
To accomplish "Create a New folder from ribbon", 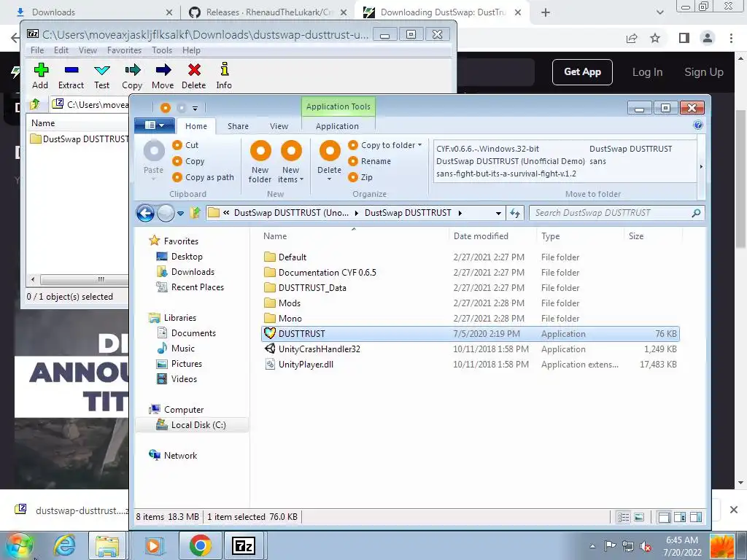I will click(x=260, y=162).
